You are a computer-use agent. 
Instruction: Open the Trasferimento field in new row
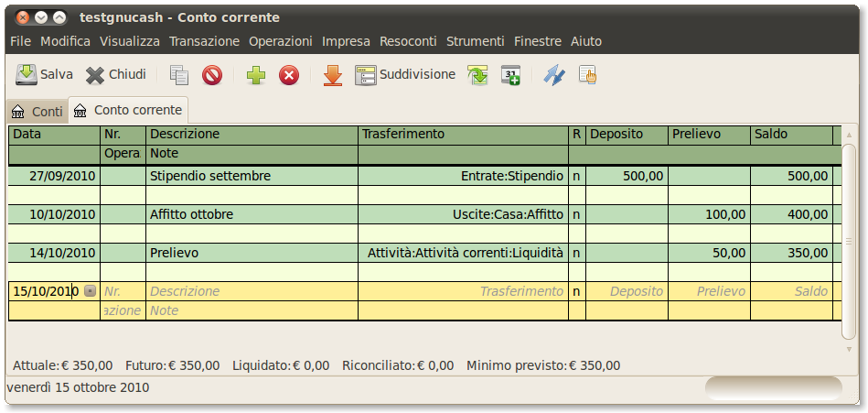pyautogui.click(x=462, y=291)
